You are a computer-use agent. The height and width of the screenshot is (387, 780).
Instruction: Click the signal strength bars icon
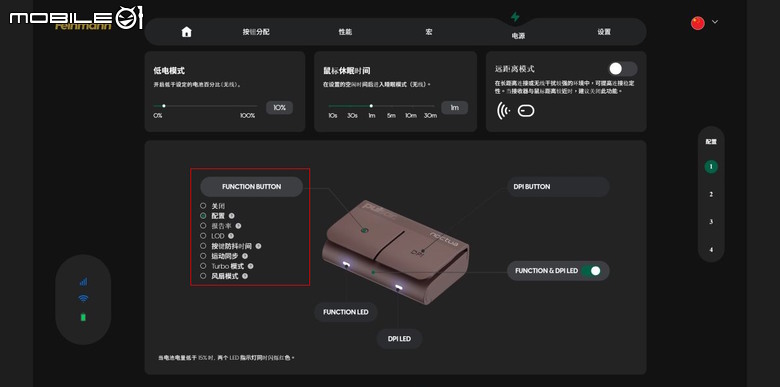[83, 282]
